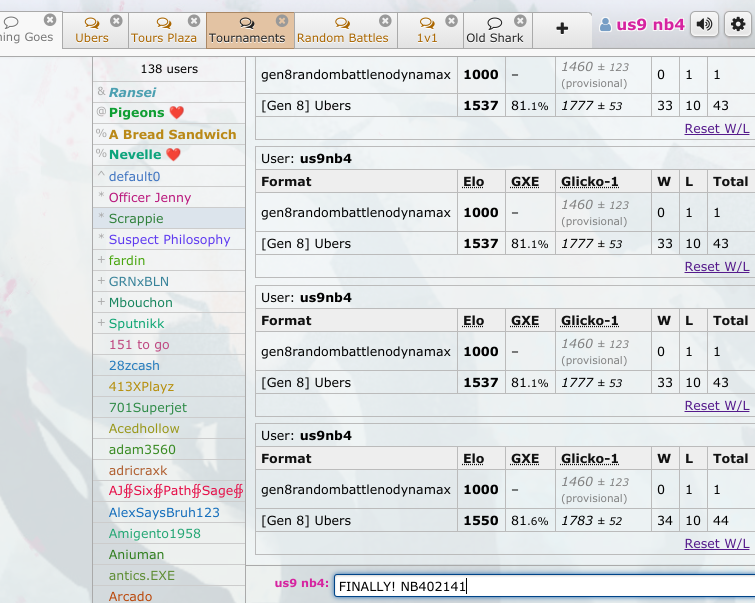Viewport: 755px width, 603px height.
Task: Go to the 1v1 tab
Action: pyautogui.click(x=427, y=31)
